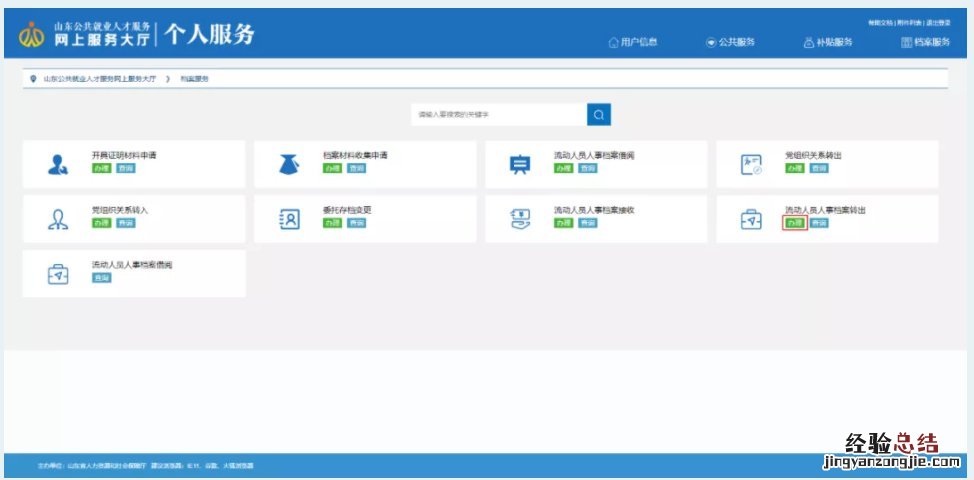Click the 流动人员人事档案接收 icon
Image resolution: width=974 pixels, height=480 pixels.
pos(520,219)
